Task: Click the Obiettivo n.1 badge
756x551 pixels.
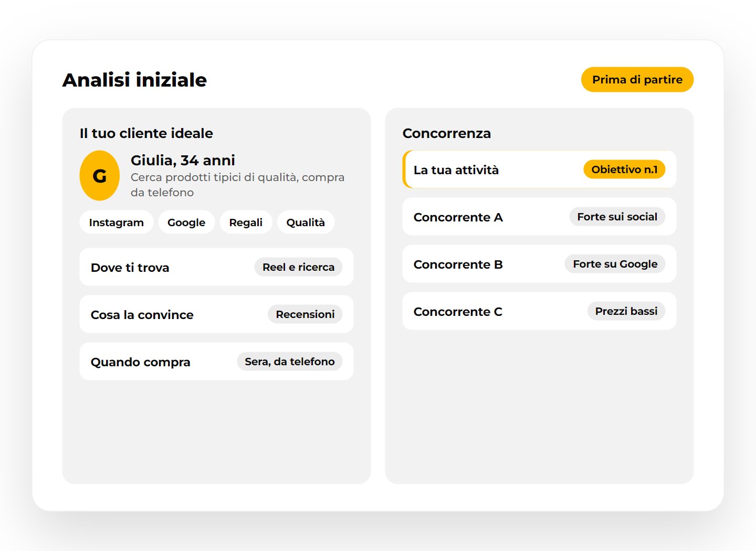Action: [624, 169]
